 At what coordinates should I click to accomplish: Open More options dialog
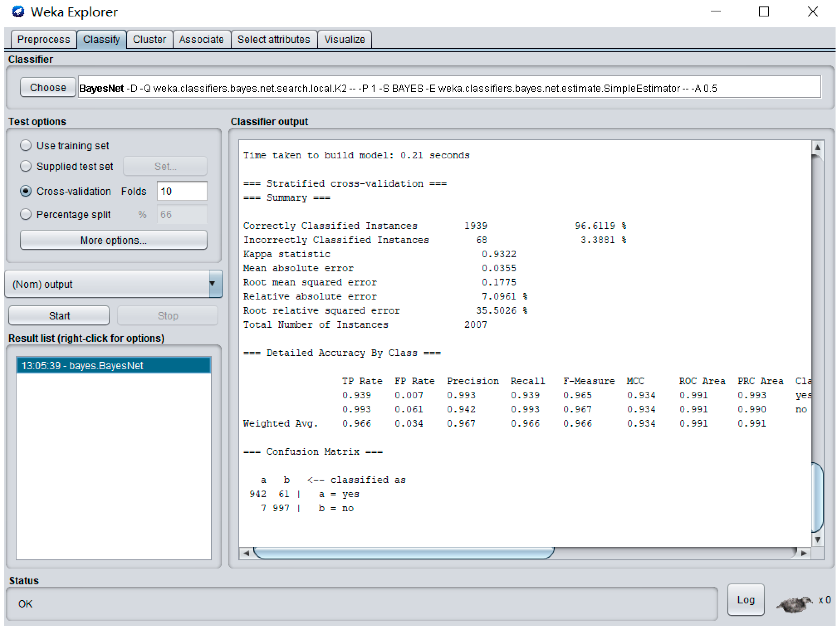pyautogui.click(x=113, y=240)
